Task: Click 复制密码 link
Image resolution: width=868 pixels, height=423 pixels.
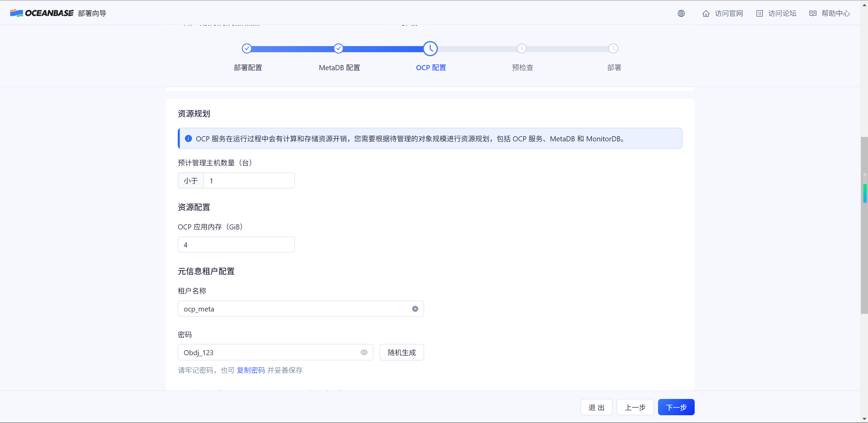Action: point(251,370)
